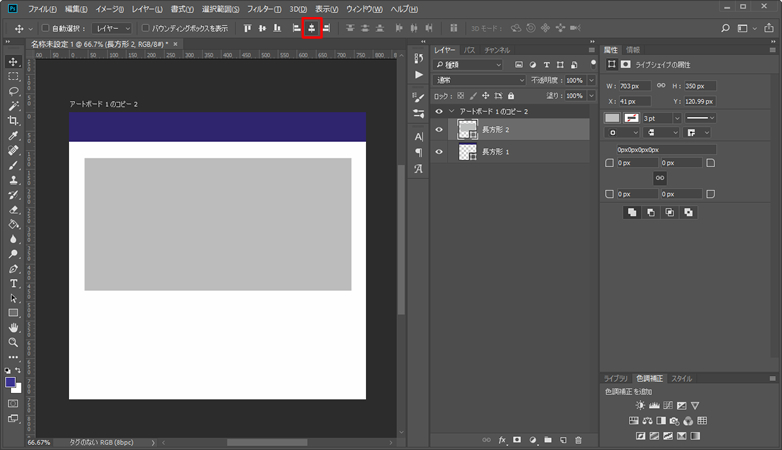Click 長方形 1 layer thumbnail
The width and height of the screenshot is (782, 450).
[x=467, y=152]
